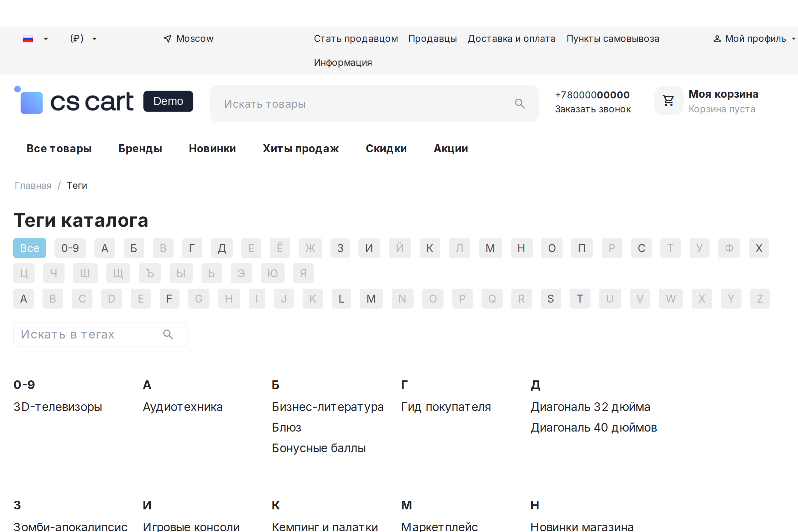
Task: Filter tags by Latin letter S
Action: [551, 299]
